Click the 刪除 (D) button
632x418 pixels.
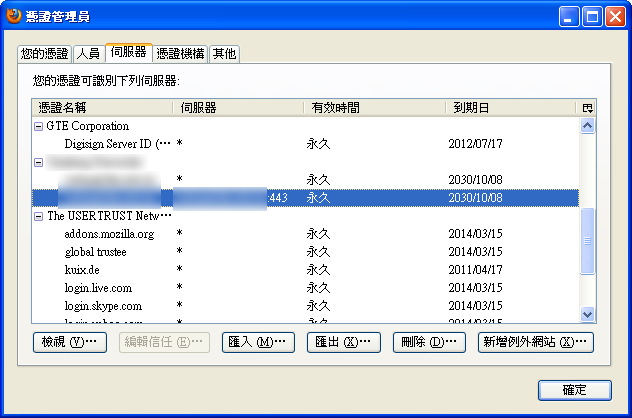(429, 342)
